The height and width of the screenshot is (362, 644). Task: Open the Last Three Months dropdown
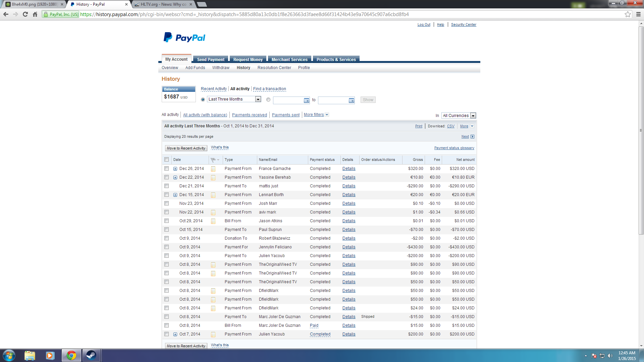tap(258, 99)
